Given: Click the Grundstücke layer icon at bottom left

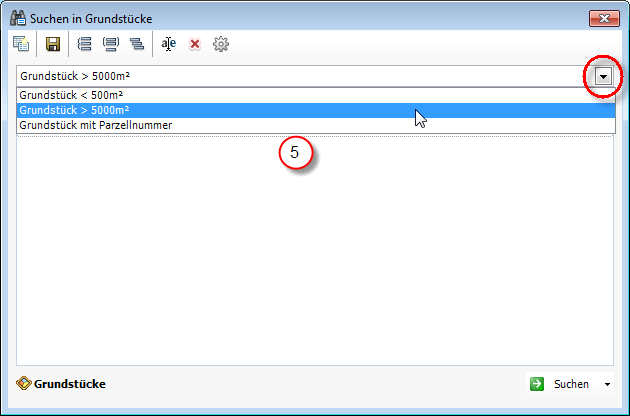Looking at the screenshot, I should coord(24,383).
